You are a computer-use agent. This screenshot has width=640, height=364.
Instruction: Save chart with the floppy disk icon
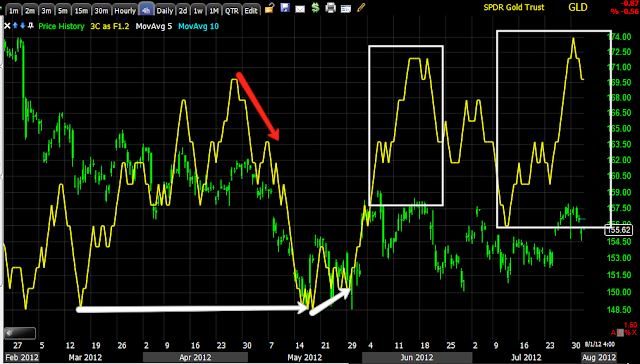pyautogui.click(x=285, y=8)
